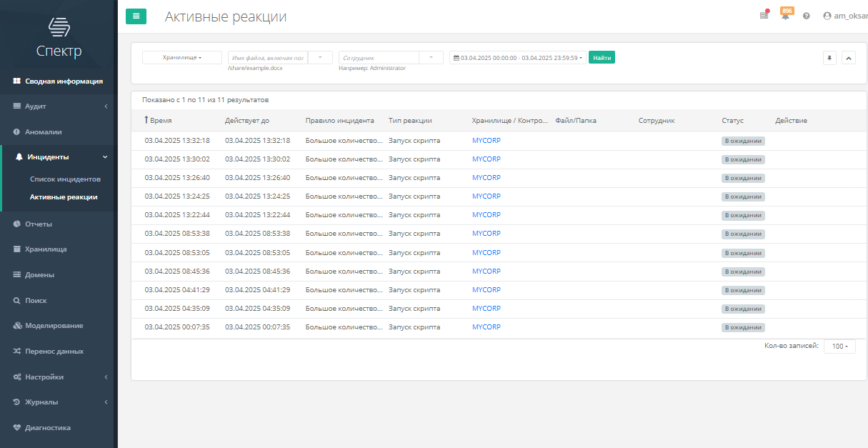
Task: Open Домены in the sidebar
Action: (x=58, y=274)
